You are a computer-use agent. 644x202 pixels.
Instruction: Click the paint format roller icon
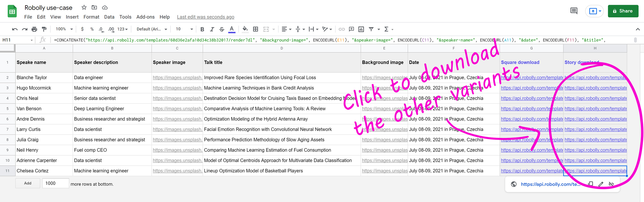(x=44, y=29)
